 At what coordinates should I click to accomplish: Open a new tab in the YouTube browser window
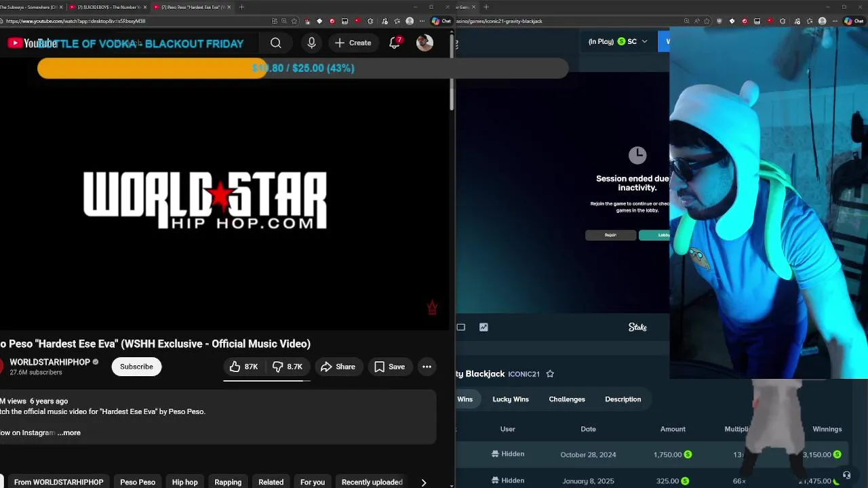[x=241, y=7]
